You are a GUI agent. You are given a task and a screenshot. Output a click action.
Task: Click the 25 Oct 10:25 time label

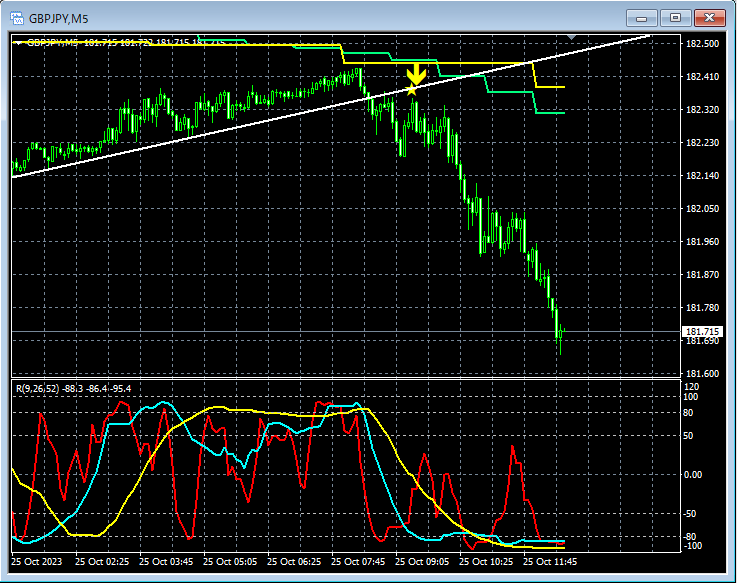click(486, 562)
